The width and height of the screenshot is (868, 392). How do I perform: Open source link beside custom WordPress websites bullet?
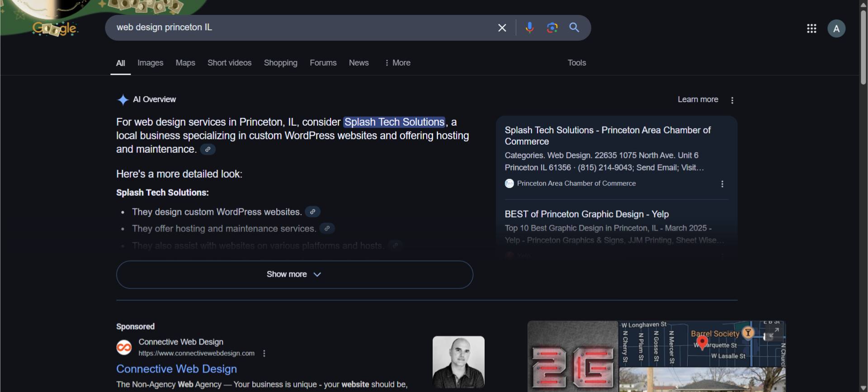pos(312,212)
